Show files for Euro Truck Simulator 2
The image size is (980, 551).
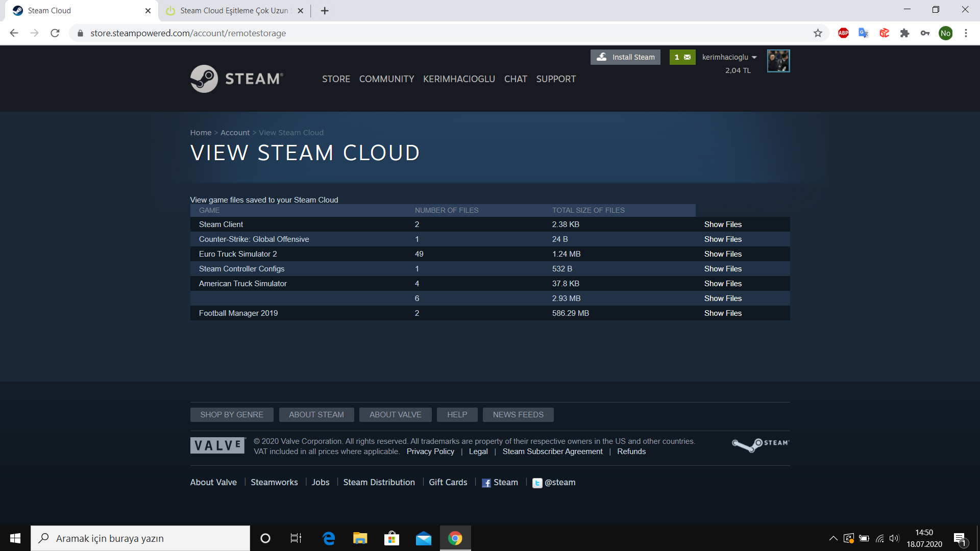tap(723, 254)
